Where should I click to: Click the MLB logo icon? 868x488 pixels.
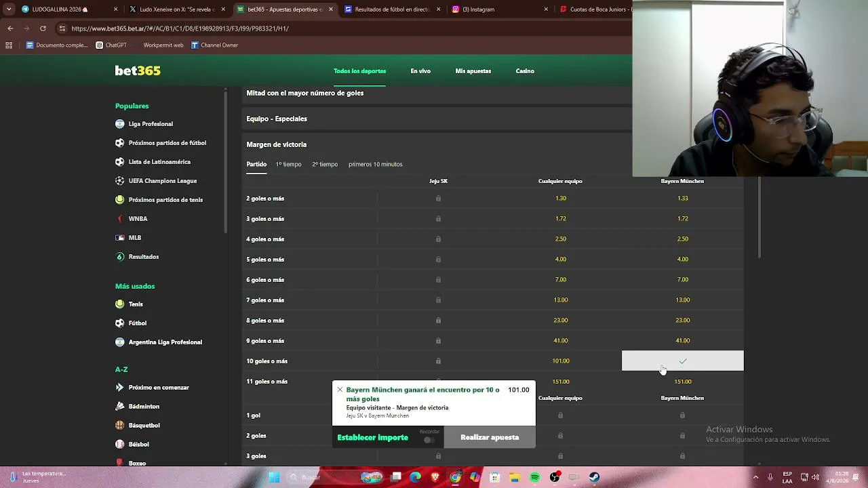point(120,238)
